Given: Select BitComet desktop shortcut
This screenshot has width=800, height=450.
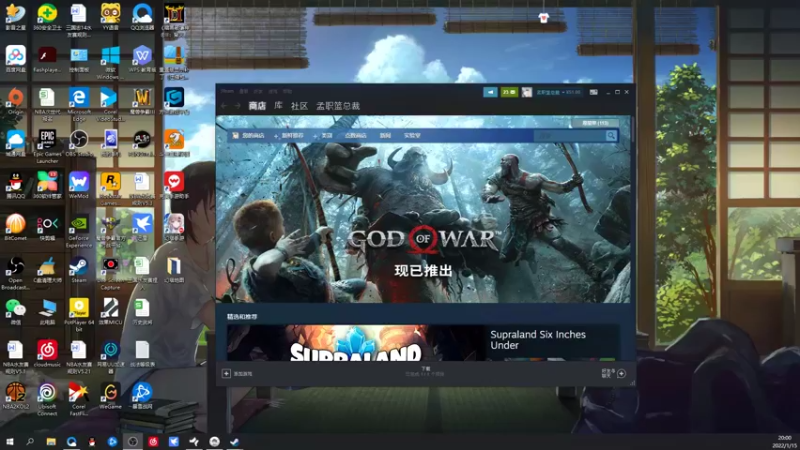Looking at the screenshot, I should coord(15,228).
